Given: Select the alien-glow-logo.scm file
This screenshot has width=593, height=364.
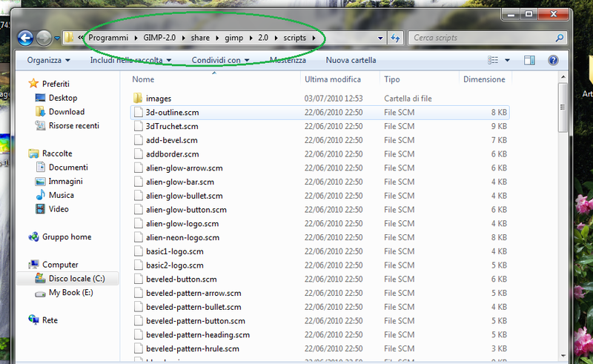Looking at the screenshot, I should click(x=182, y=223).
